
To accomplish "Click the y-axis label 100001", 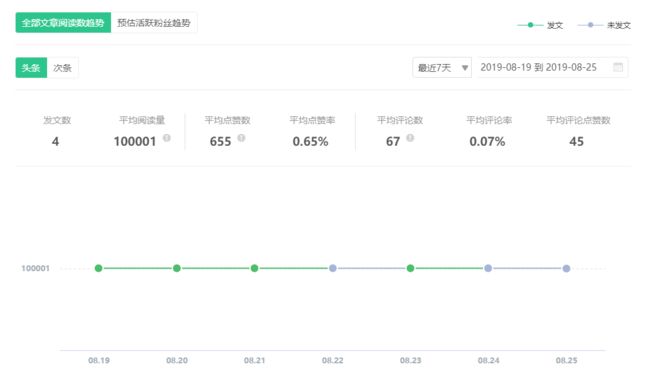I will tap(36, 268).
